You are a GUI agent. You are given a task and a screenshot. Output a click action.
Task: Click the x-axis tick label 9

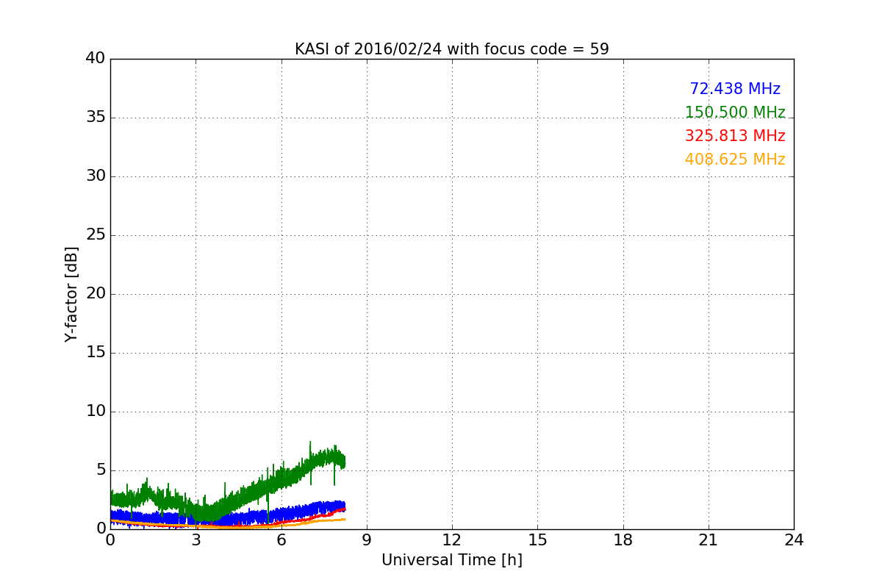(x=366, y=540)
